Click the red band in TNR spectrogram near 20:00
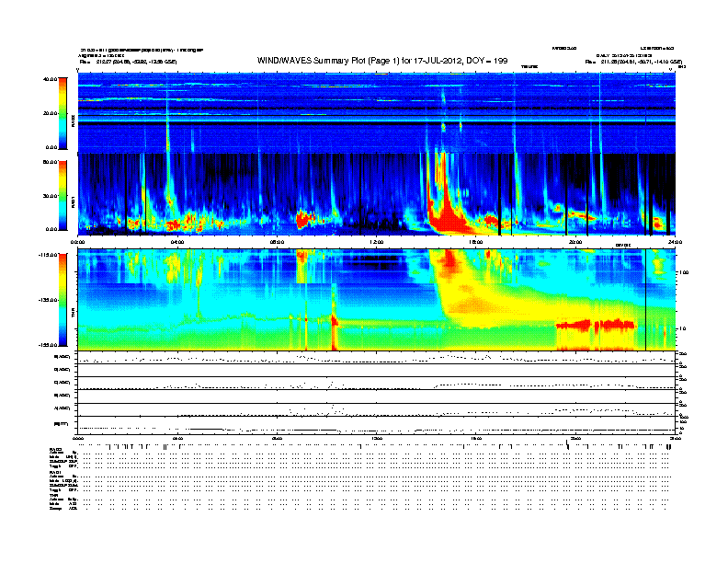728x563 pixels. pos(596,324)
